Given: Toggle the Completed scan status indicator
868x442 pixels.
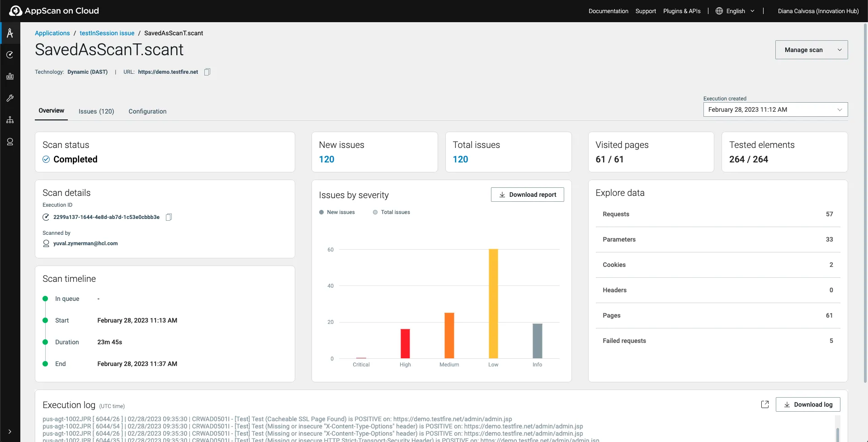Looking at the screenshot, I should [x=46, y=159].
